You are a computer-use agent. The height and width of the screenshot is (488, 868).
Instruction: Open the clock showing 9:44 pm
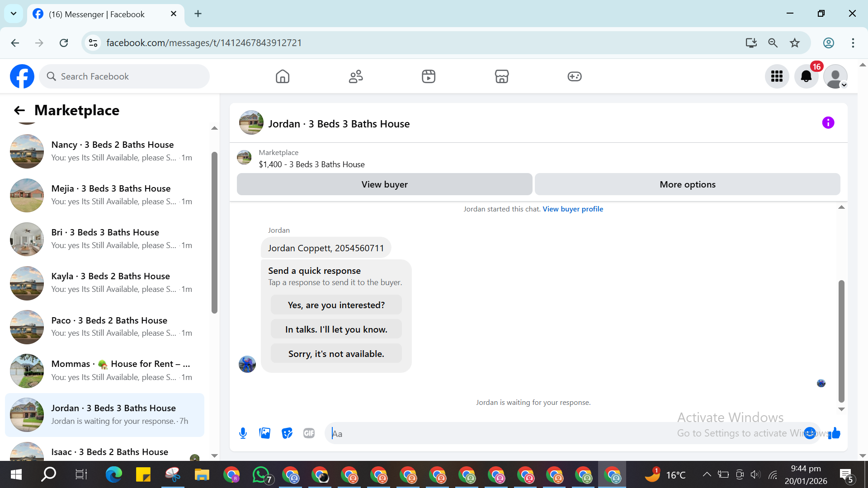tap(806, 474)
